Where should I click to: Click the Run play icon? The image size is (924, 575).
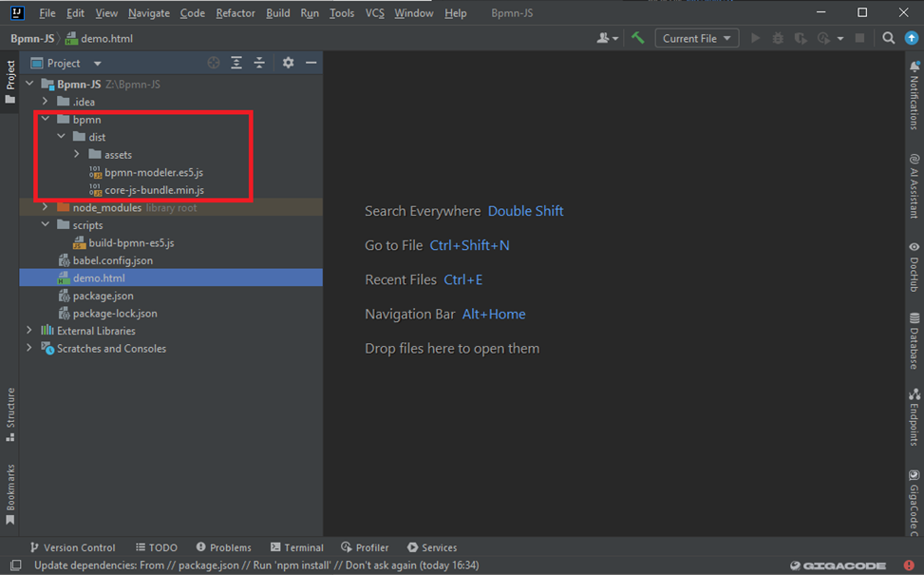pyautogui.click(x=755, y=38)
